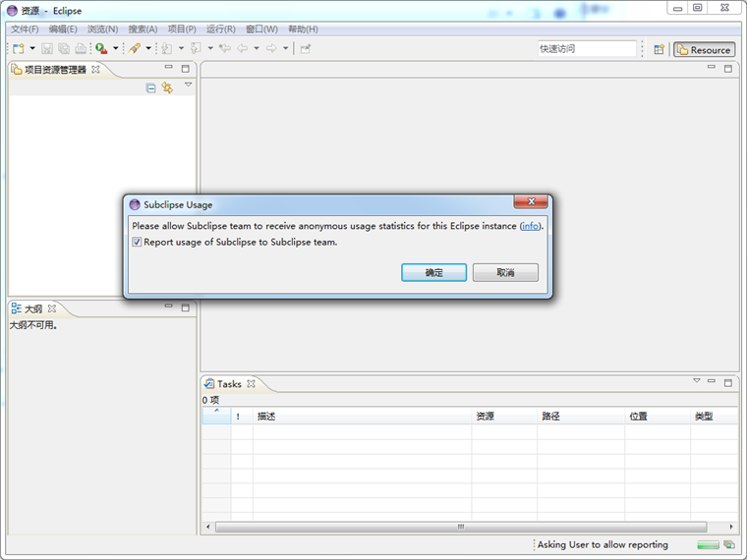The height and width of the screenshot is (560, 747).
Task: Collapse all in 项目资源管理器 panel
Action: click(150, 87)
